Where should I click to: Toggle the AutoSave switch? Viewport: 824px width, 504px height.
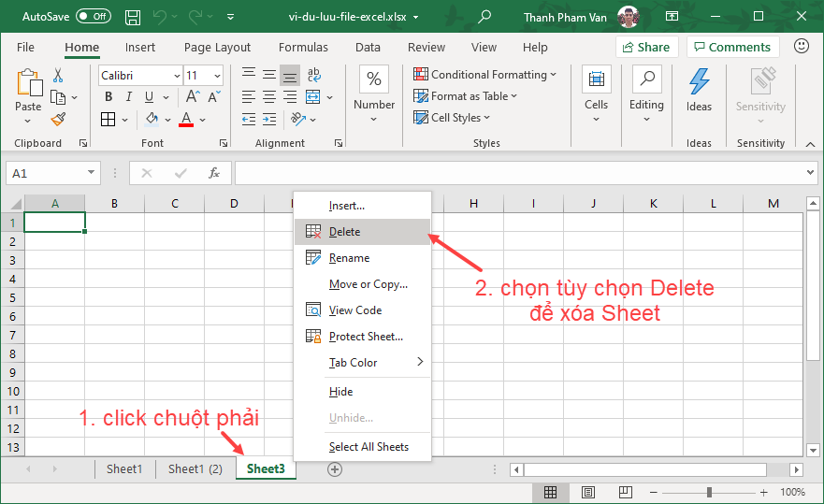93,16
